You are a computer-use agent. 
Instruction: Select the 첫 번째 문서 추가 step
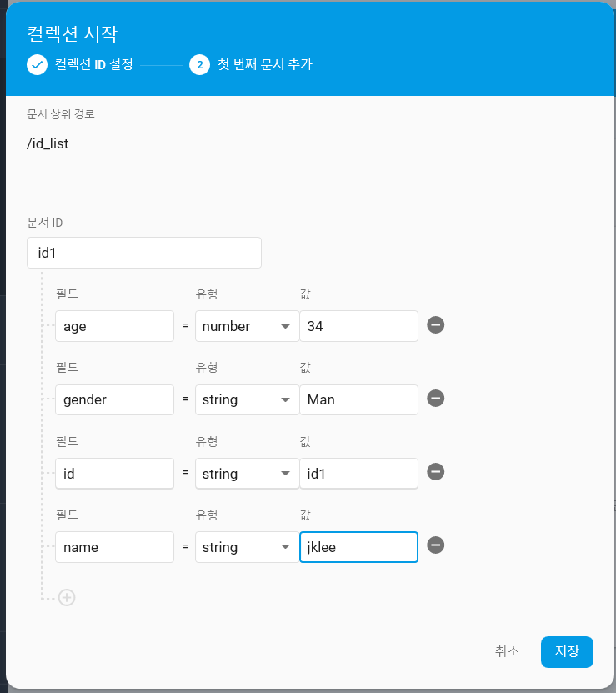coord(264,64)
